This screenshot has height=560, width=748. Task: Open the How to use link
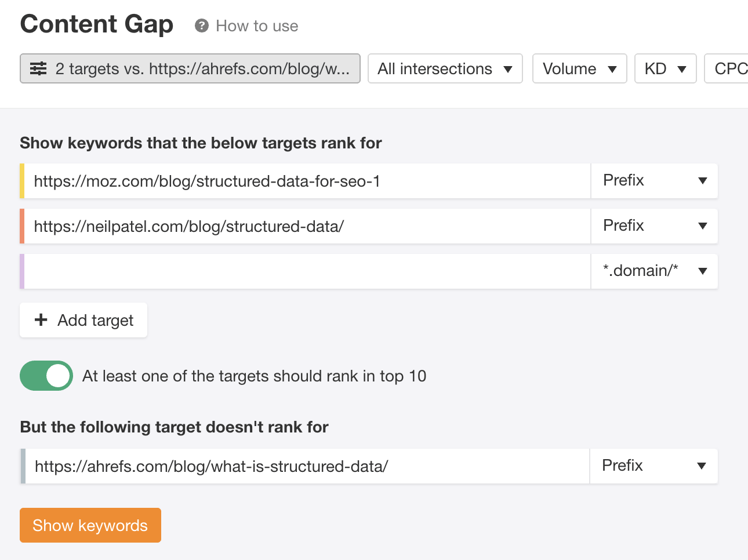coord(257,26)
